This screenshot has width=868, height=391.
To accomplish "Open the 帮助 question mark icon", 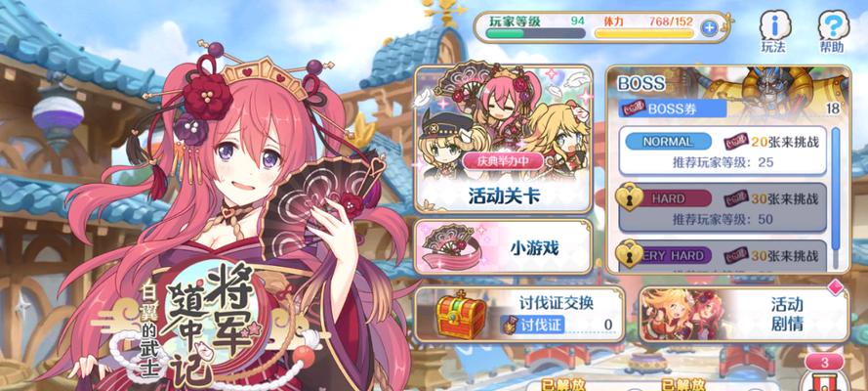I will click(x=833, y=31).
